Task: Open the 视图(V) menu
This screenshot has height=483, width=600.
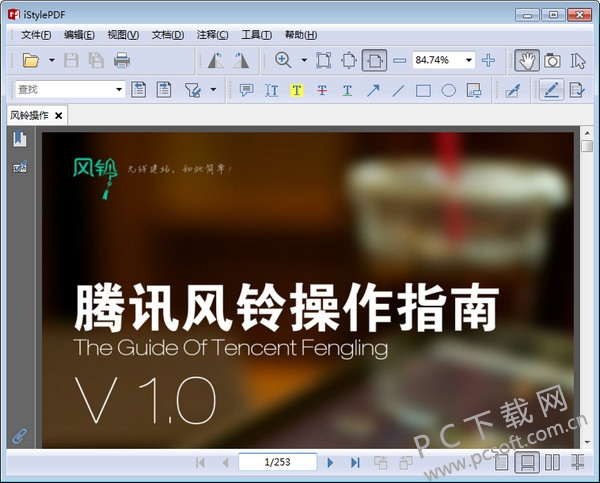Action: pyautogui.click(x=123, y=35)
